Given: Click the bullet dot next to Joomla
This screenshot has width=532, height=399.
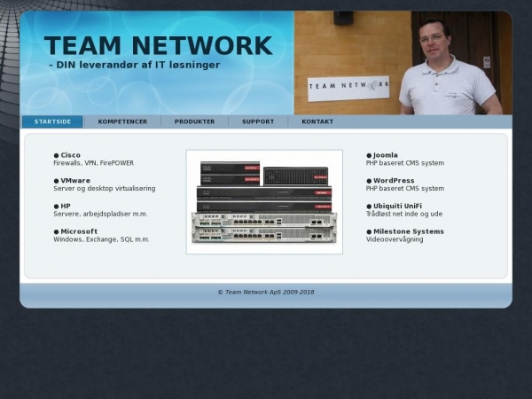Looking at the screenshot, I should click(x=369, y=155).
